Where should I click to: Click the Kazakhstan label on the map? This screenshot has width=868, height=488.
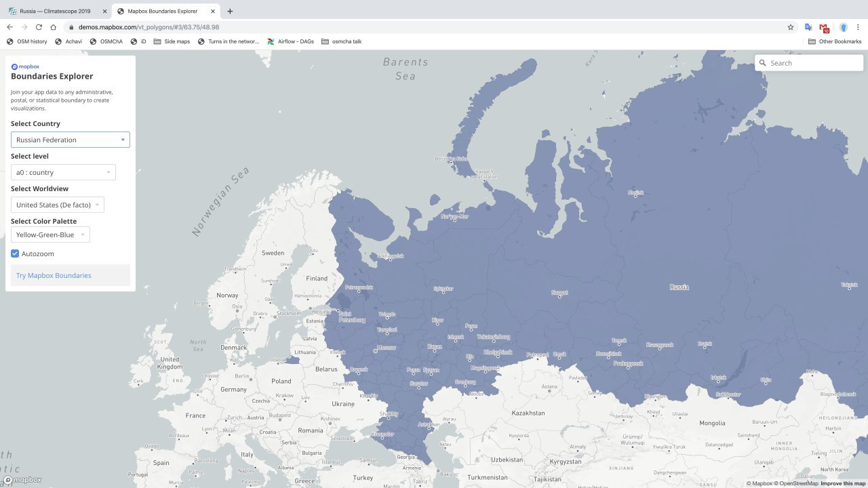click(528, 413)
